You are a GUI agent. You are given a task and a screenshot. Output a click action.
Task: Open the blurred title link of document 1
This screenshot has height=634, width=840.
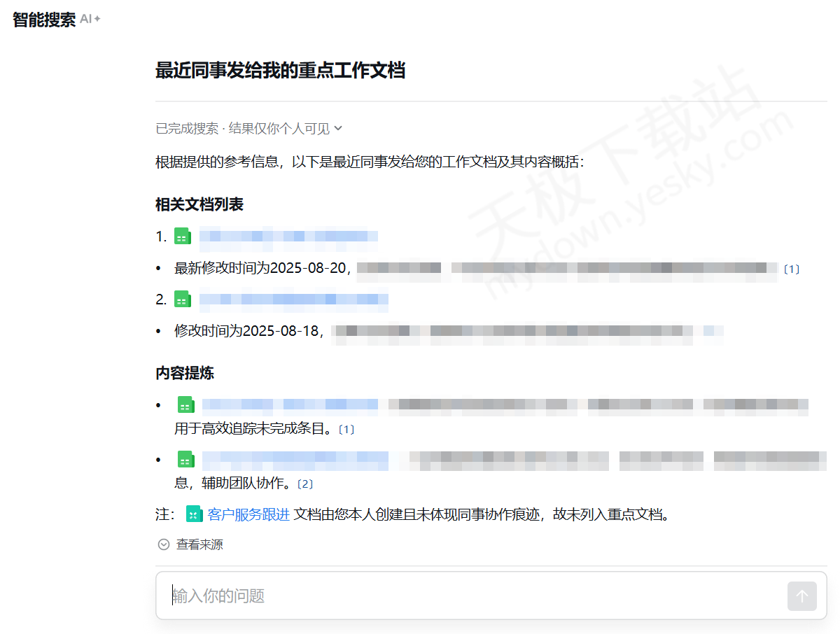click(x=288, y=237)
